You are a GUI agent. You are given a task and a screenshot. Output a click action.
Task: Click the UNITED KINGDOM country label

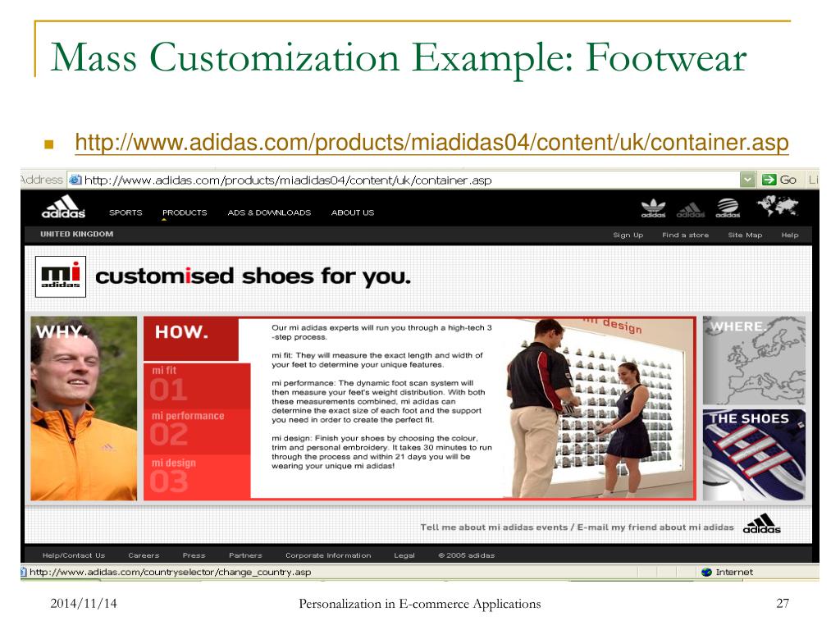[76, 234]
